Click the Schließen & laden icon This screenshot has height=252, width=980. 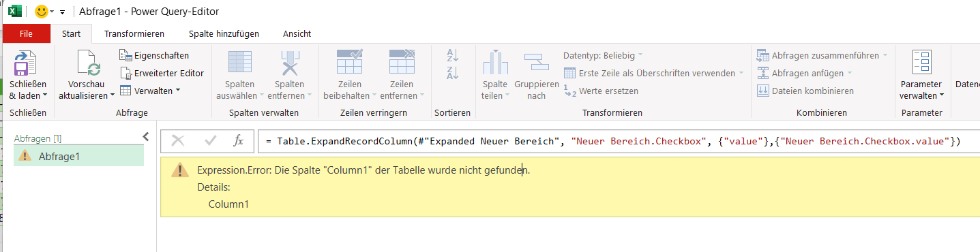pos(26,63)
